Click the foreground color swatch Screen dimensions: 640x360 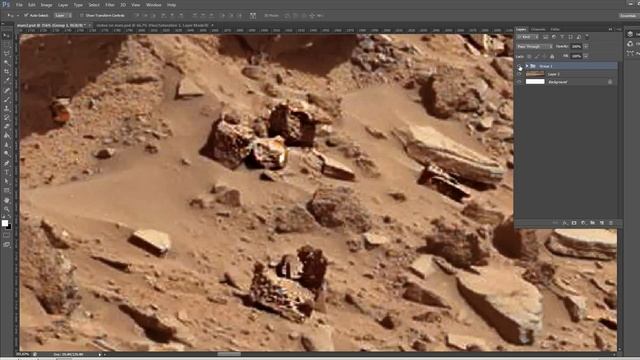pos(5,223)
